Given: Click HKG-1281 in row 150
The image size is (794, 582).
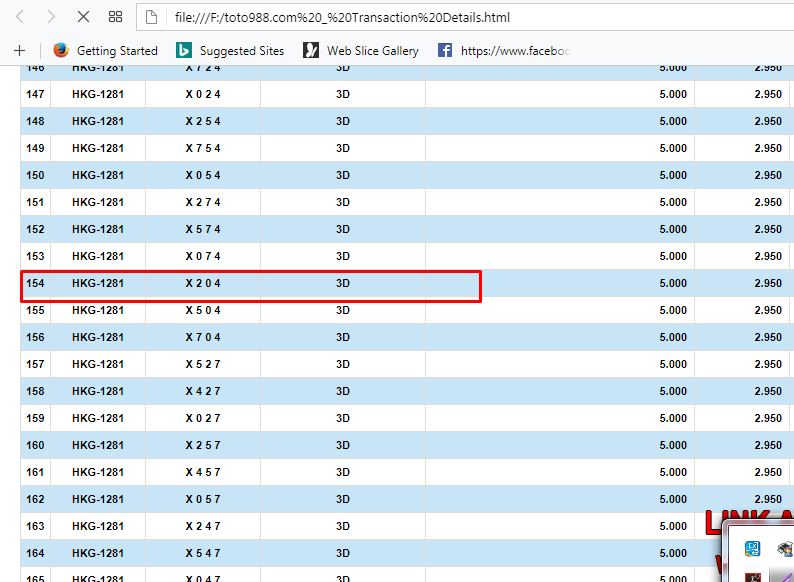Looking at the screenshot, I should click(98, 176).
